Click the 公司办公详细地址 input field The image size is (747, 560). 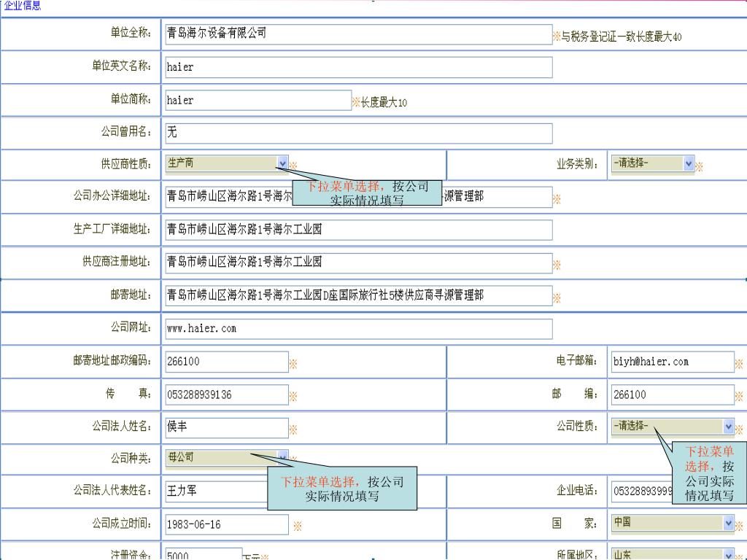click(359, 196)
